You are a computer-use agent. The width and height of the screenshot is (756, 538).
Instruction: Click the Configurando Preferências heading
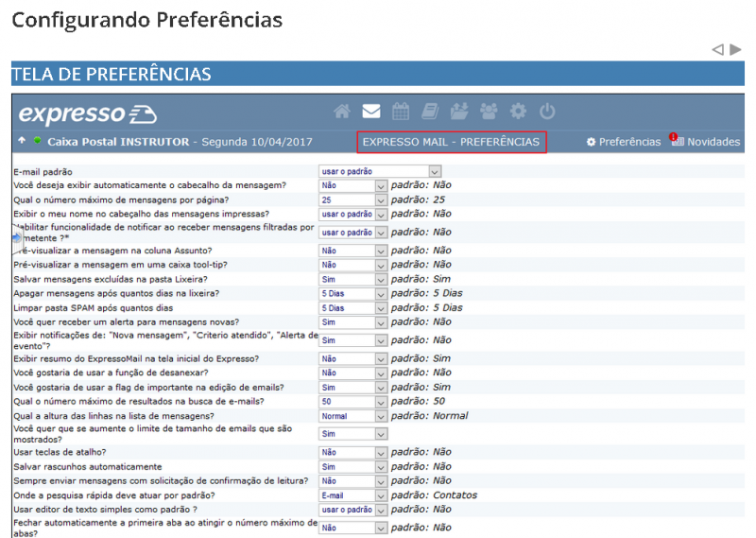pos(147,20)
